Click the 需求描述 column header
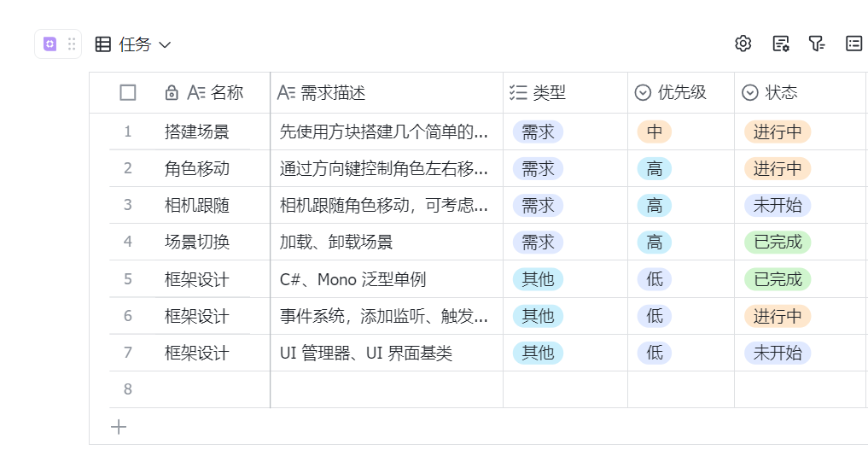 [333, 93]
